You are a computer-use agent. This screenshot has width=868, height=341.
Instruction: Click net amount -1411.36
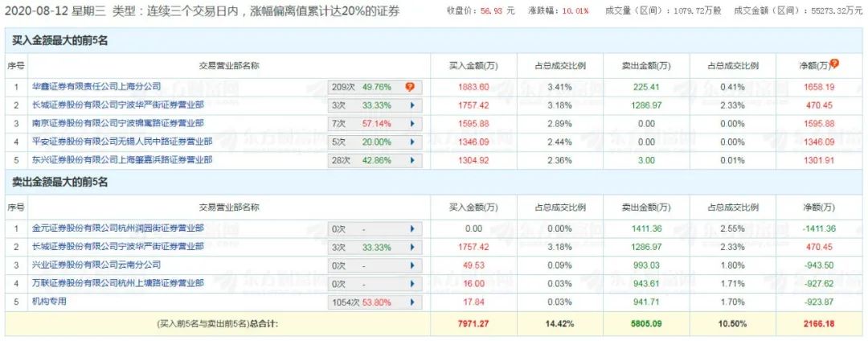click(819, 228)
